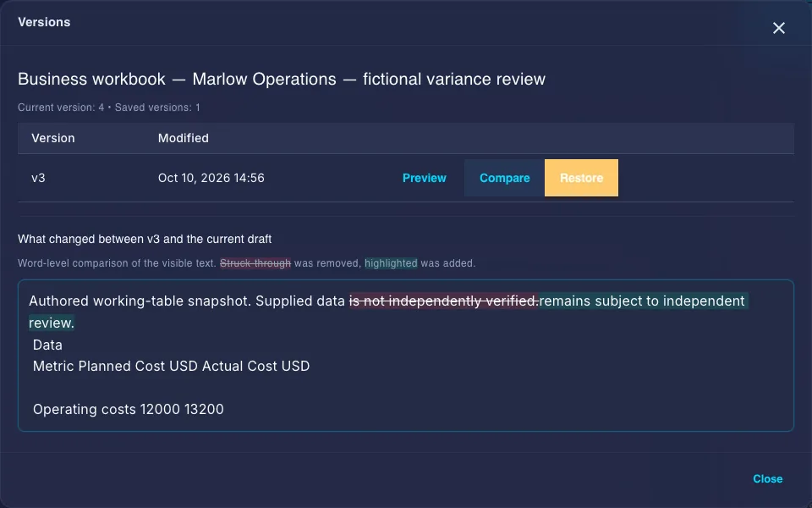Click the 'Operating costs 12000 13200' line
812x508 pixels.
[129, 409]
